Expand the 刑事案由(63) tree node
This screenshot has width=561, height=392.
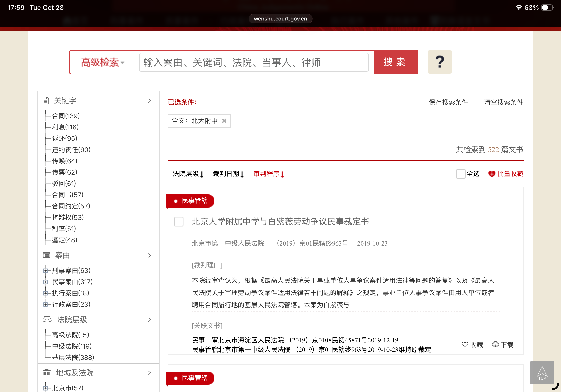pyautogui.click(x=45, y=270)
